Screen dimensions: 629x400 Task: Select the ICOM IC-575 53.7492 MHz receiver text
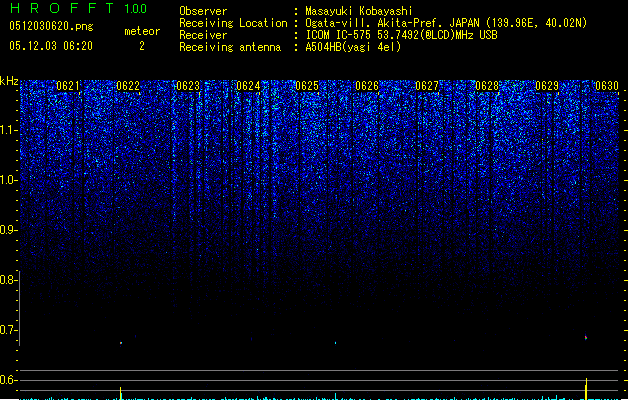[401, 35]
